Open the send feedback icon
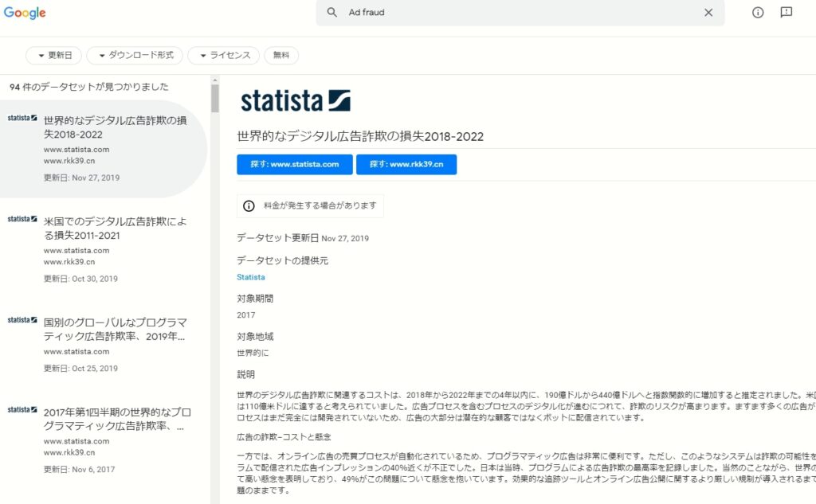The height and width of the screenshot is (504, 816). 787,13
